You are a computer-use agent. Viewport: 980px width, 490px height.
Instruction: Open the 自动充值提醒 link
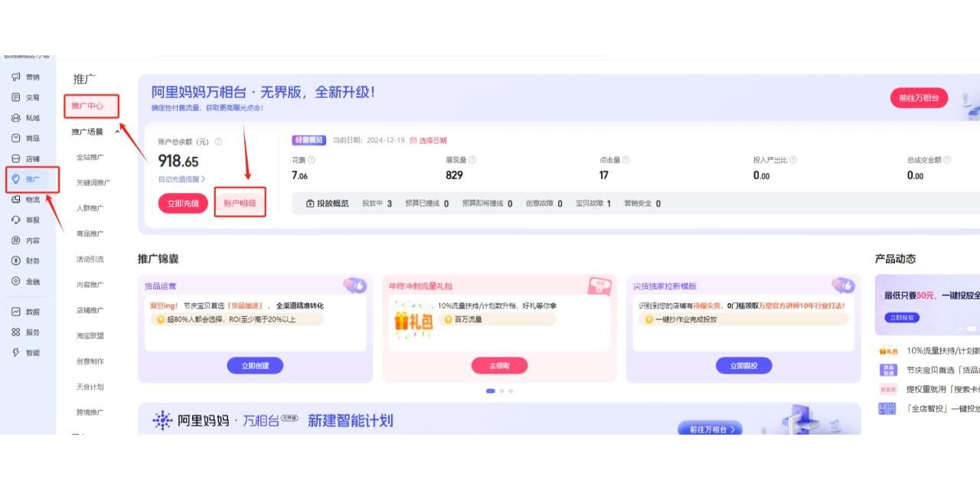[181, 179]
